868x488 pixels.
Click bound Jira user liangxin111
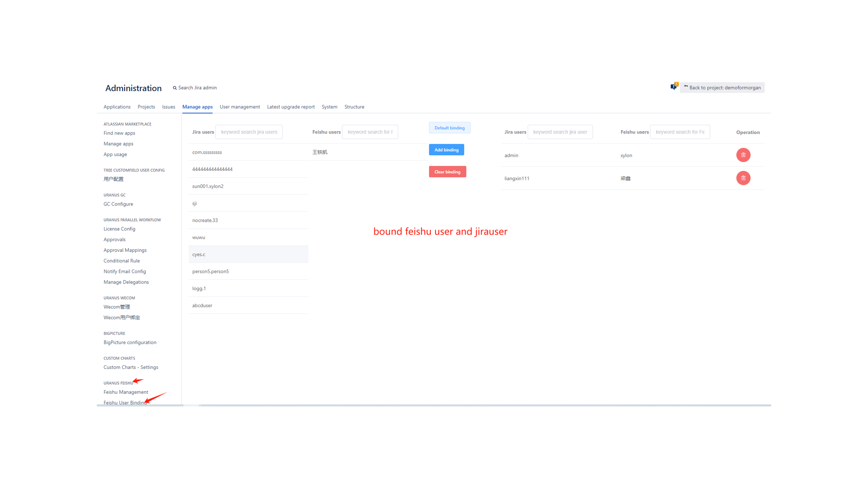tap(517, 179)
